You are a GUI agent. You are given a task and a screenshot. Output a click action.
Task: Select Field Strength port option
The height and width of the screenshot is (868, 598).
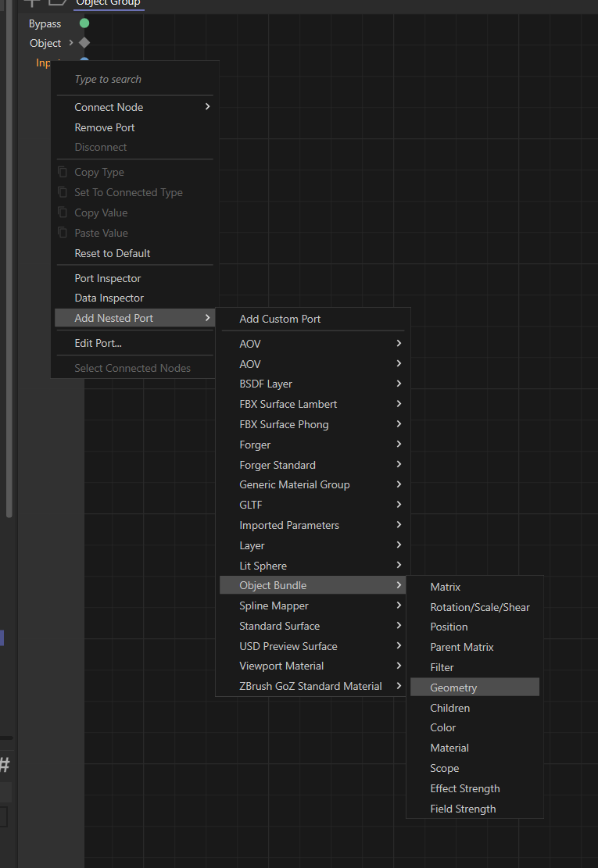tap(463, 809)
